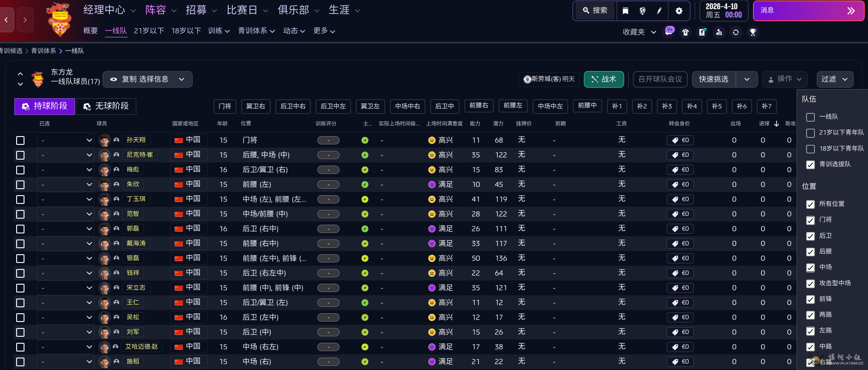The image size is (868, 370).
Task: Click person icon next to 银磊
Action: [x=116, y=258]
